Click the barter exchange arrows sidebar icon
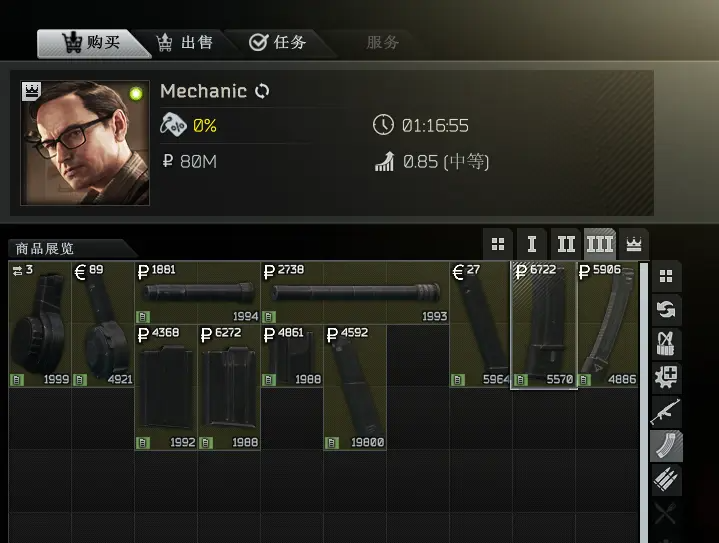The width and height of the screenshot is (719, 543). [666, 310]
